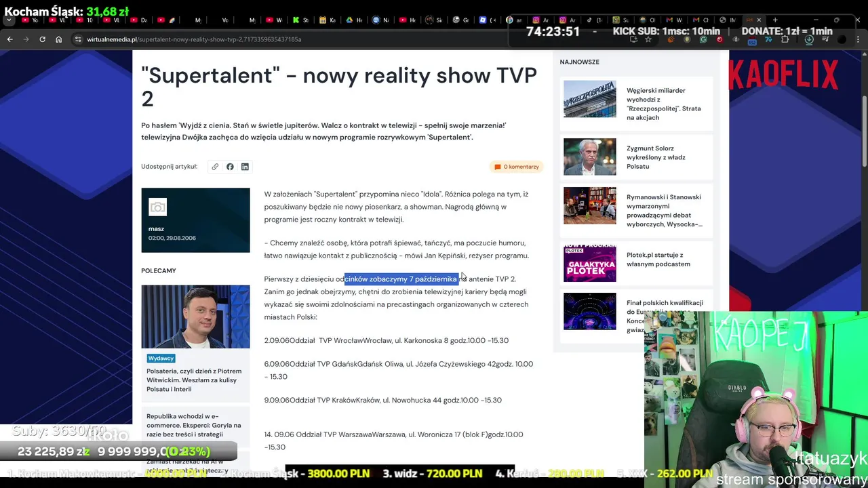The width and height of the screenshot is (868, 488).
Task: Open the Chrome three-dot menu
Action: [859, 39]
